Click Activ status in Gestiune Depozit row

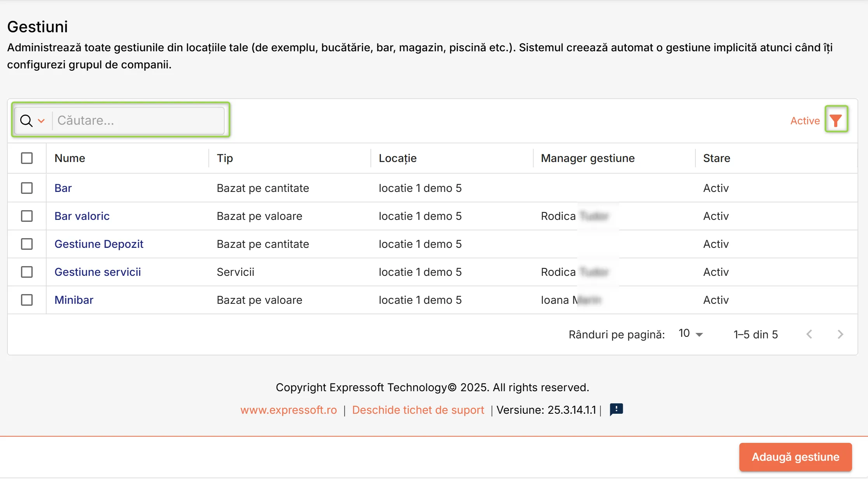716,244
